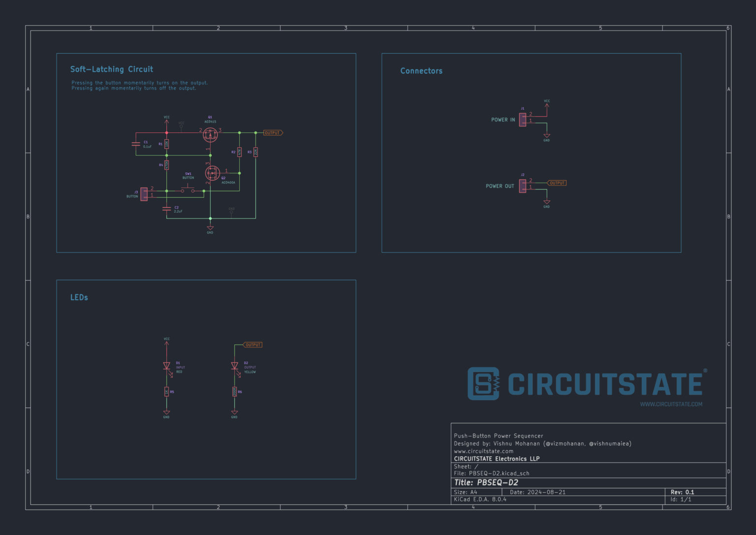Select the Q2 AO3400A MOSFET symbol
This screenshot has height=535, width=756.
tap(212, 173)
